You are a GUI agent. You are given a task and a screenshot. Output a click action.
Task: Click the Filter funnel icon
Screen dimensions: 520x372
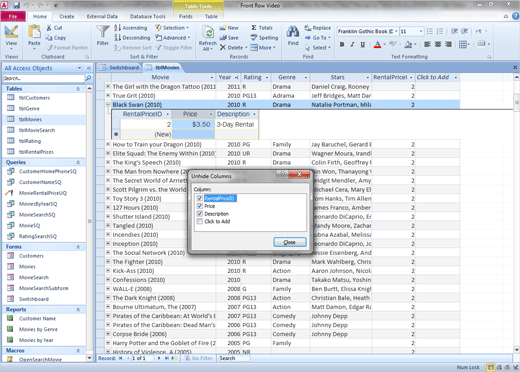click(103, 32)
